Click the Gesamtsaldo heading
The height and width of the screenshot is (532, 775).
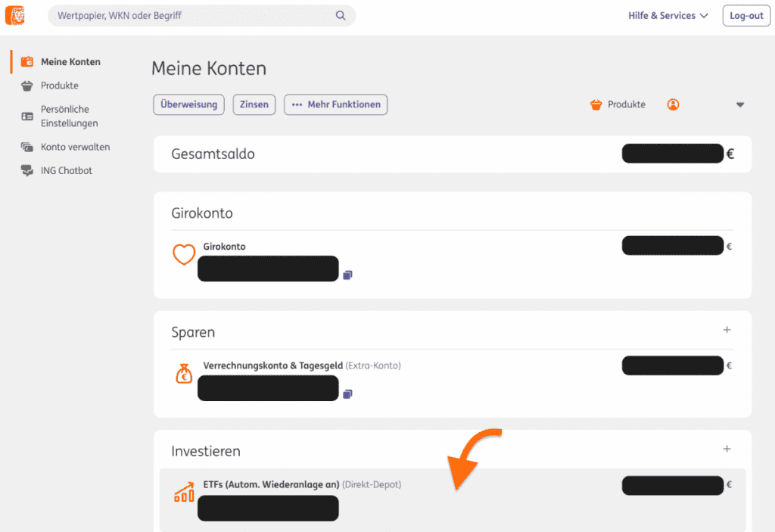[x=213, y=154]
